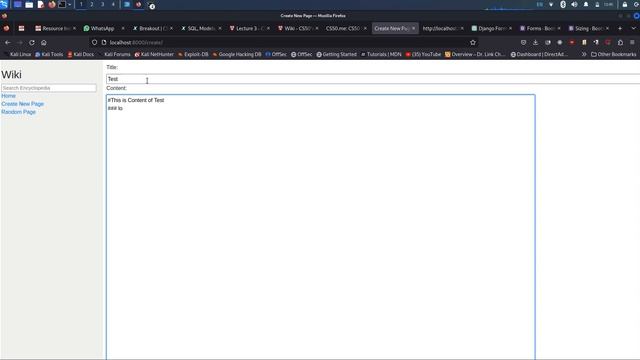Switch to the Resource tab
The width and height of the screenshot is (640, 360).
point(56,29)
